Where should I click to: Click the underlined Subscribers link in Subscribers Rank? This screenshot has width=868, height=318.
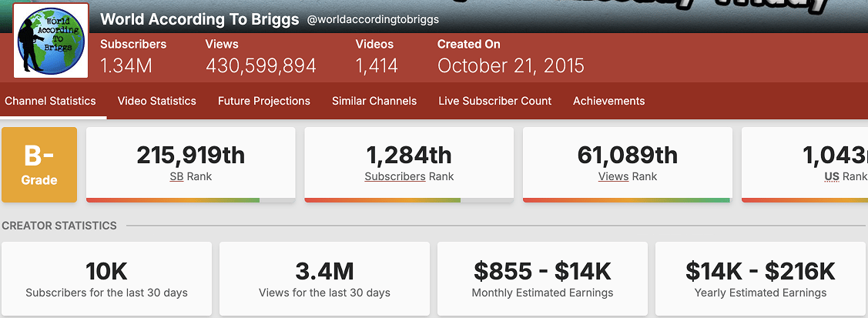pyautogui.click(x=394, y=177)
